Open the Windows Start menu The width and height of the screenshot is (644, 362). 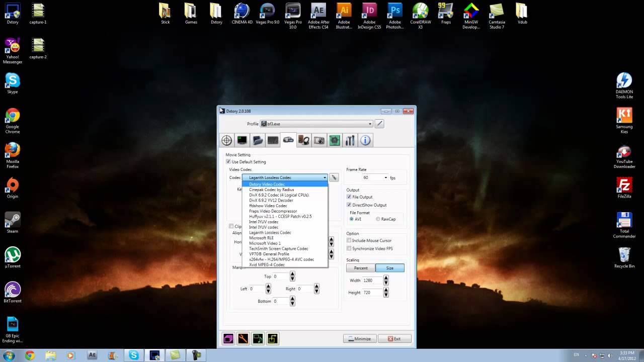point(9,355)
